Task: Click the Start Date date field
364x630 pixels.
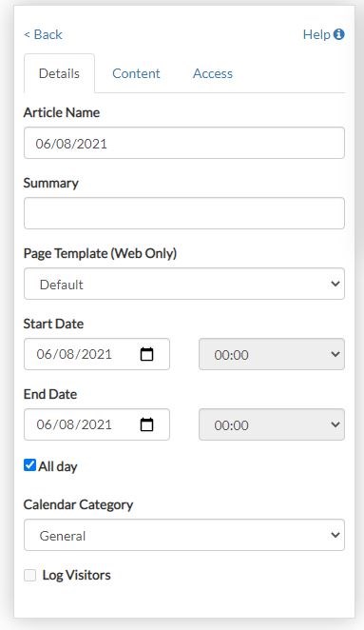Action: (97, 354)
